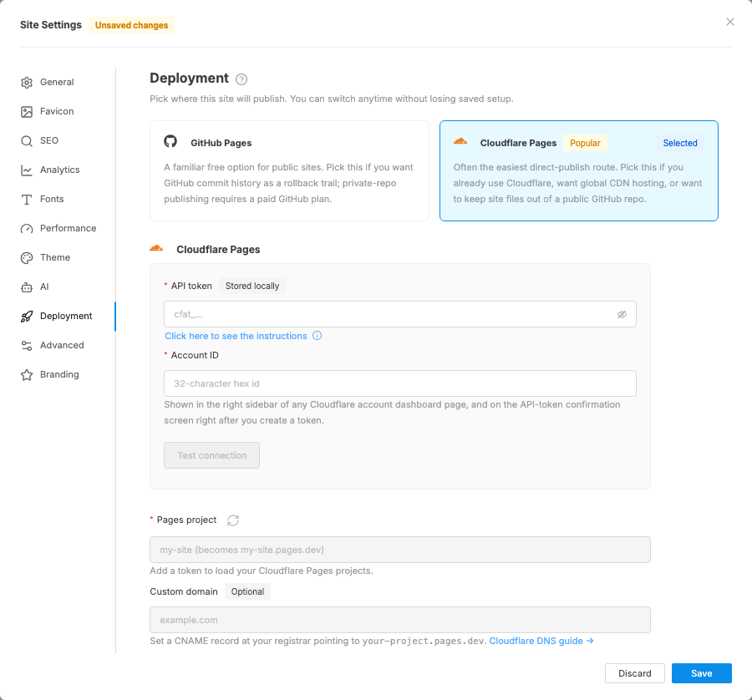752x700 pixels.
Task: Click the 'Unsaved changes' badge
Action: (x=131, y=25)
